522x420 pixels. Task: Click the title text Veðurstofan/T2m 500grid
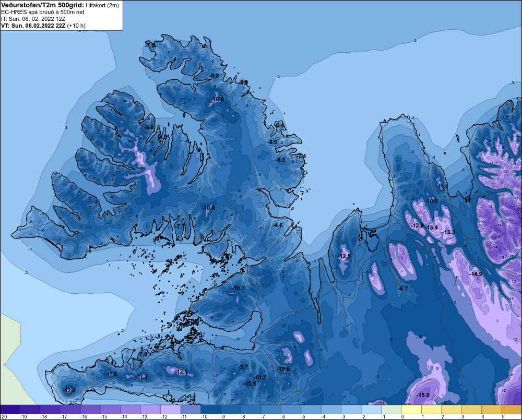[x=42, y=5]
